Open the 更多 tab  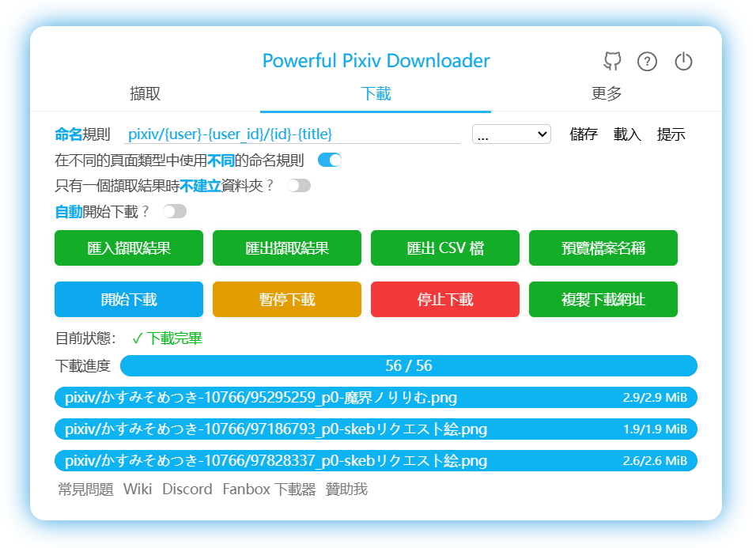[606, 93]
